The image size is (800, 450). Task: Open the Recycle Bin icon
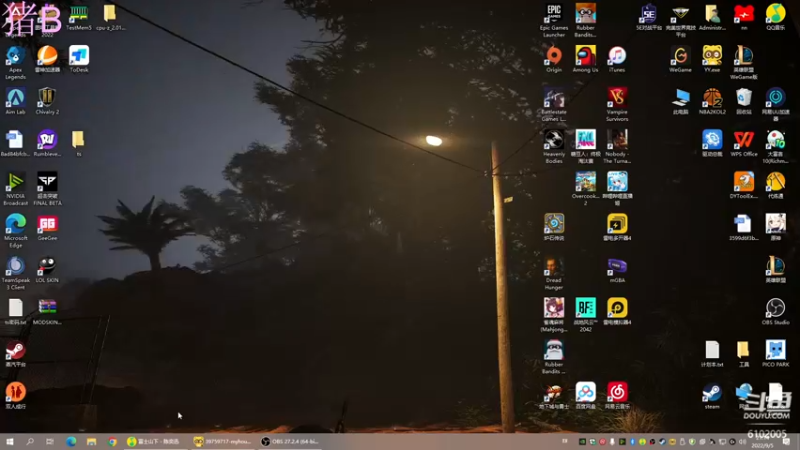[x=743, y=101]
